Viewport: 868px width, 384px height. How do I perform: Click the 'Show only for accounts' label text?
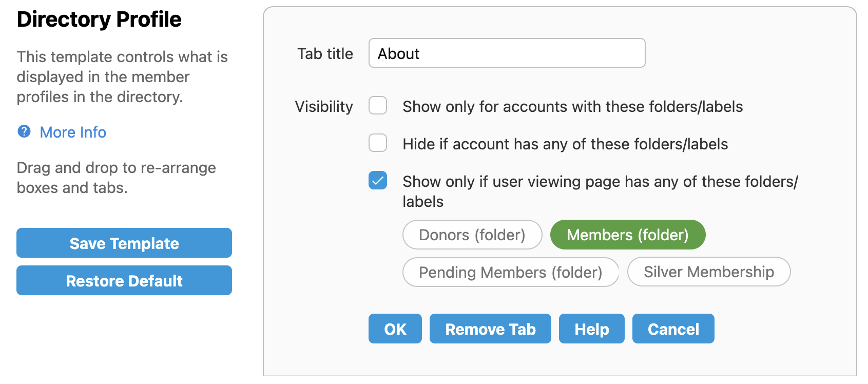tap(572, 107)
